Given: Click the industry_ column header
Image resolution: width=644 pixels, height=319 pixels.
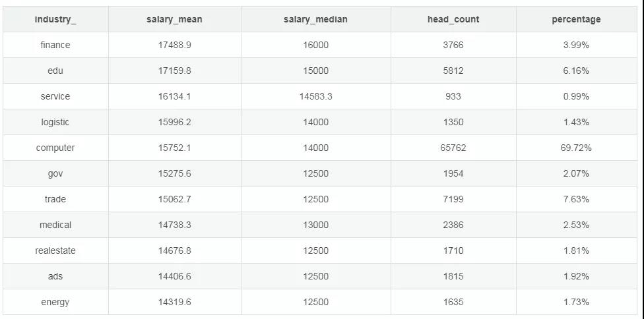Looking at the screenshot, I should tap(55, 19).
